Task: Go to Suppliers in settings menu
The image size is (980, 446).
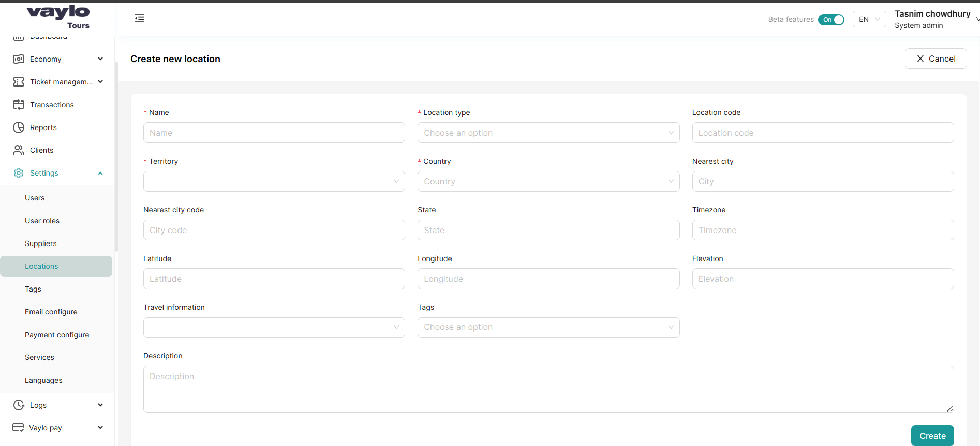Action: [x=41, y=243]
